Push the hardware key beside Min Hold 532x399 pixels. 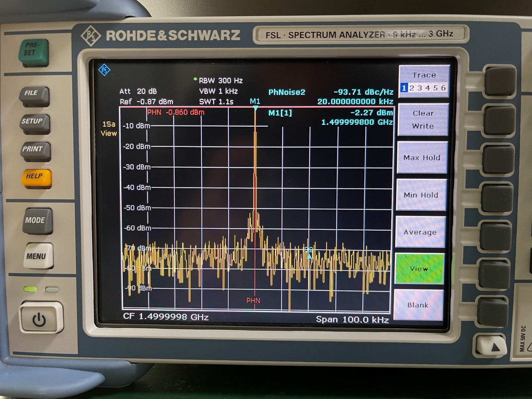(497, 198)
